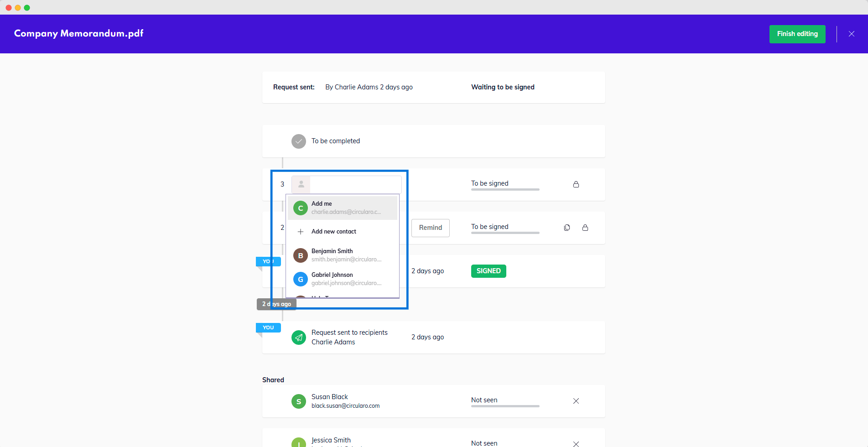Close the editor with the top-right X
Viewport: 868px width, 447px height.
[x=851, y=34]
